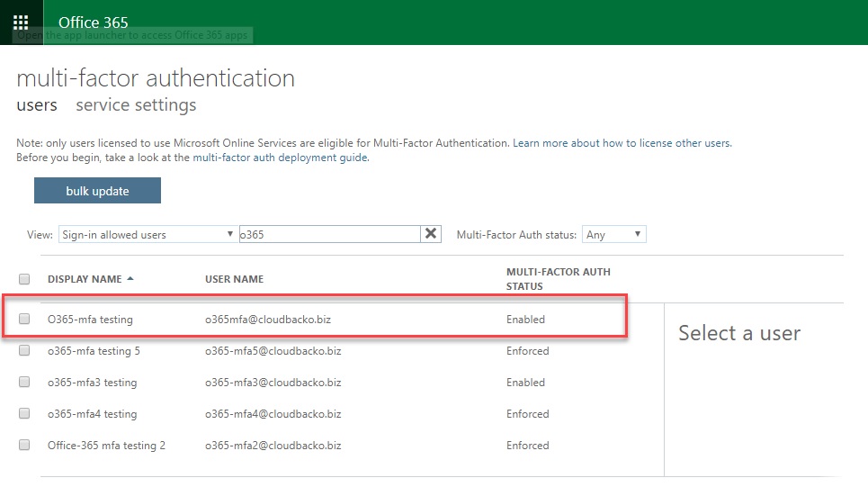Open Multi-Factor Auth status dropdown
This screenshot has width=868, height=487.
coord(614,234)
